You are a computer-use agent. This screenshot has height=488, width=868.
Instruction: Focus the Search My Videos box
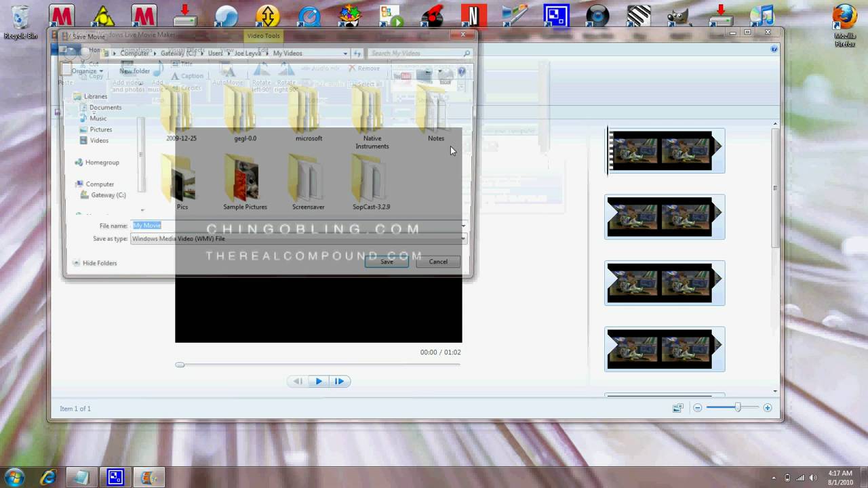point(419,53)
